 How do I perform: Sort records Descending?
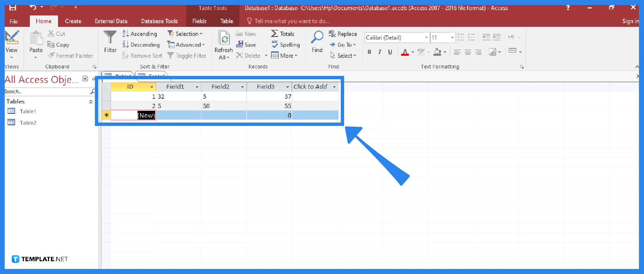141,45
